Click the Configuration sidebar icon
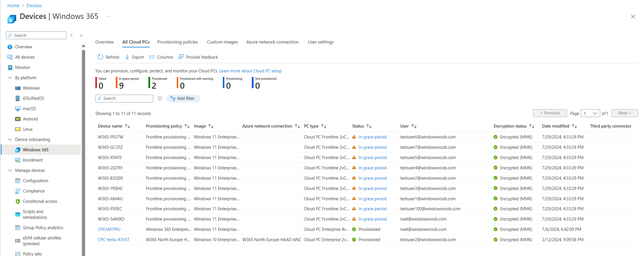The image size is (644, 256). coord(18,181)
